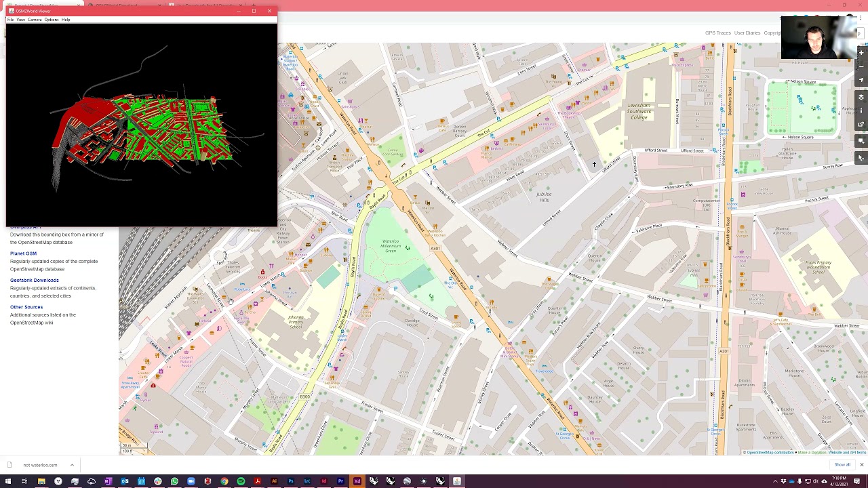The image size is (868, 488).
Task: Open Adobe Illustrator from the taskbar
Action: point(274,481)
